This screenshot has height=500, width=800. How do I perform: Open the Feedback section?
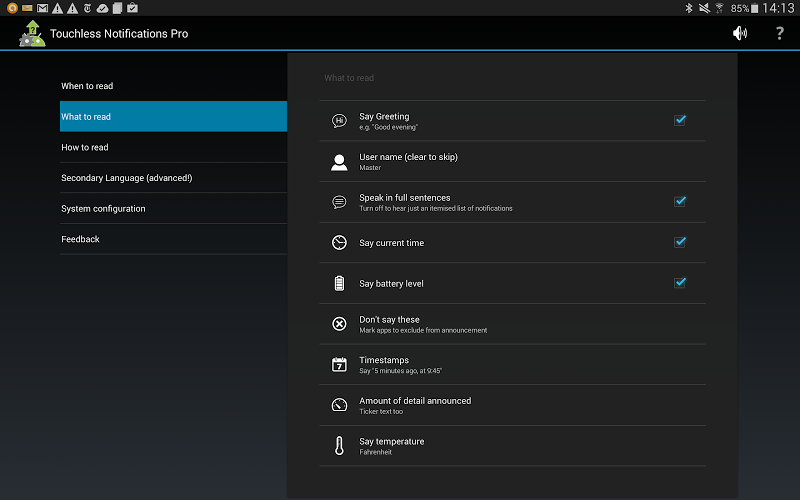tap(173, 239)
